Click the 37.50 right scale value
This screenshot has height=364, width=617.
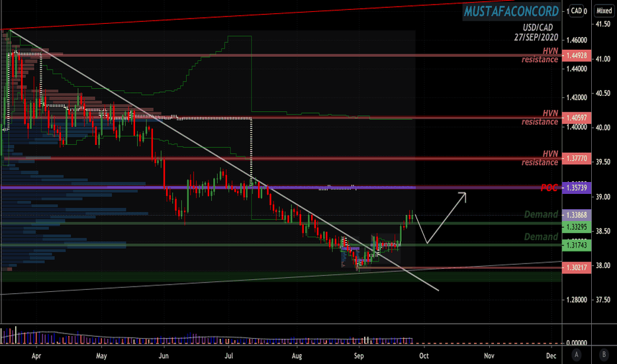click(603, 300)
